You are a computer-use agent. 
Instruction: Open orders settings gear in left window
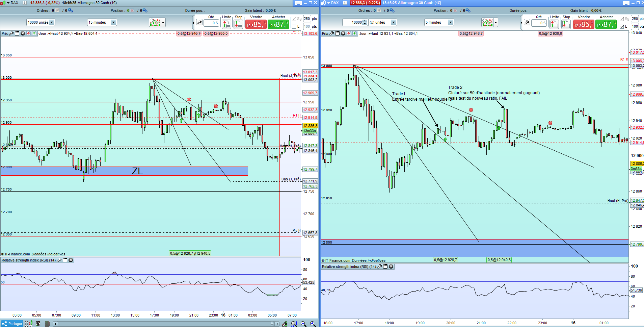tap(71, 10)
